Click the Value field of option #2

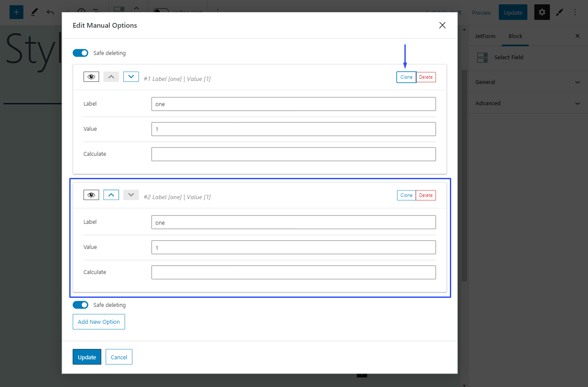[294, 247]
